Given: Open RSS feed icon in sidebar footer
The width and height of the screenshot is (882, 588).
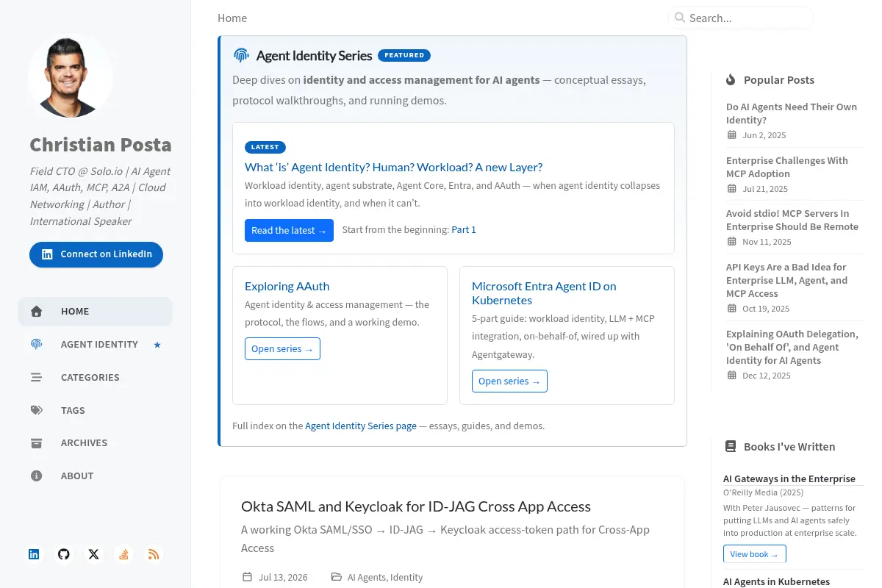Looking at the screenshot, I should 153,554.
